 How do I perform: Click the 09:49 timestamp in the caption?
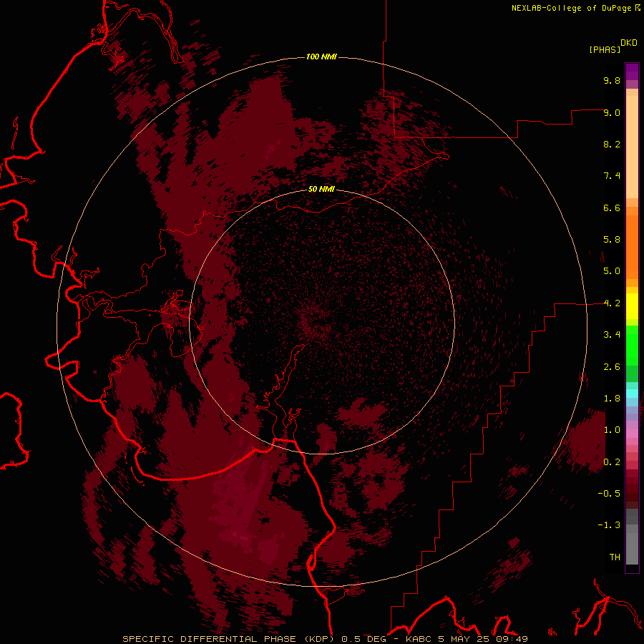tap(512, 639)
